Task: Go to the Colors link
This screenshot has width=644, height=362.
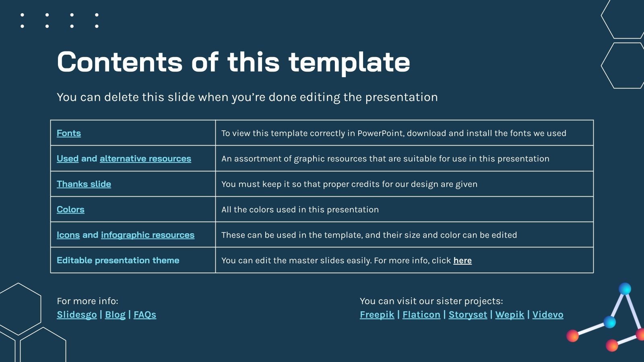Action: pyautogui.click(x=70, y=210)
